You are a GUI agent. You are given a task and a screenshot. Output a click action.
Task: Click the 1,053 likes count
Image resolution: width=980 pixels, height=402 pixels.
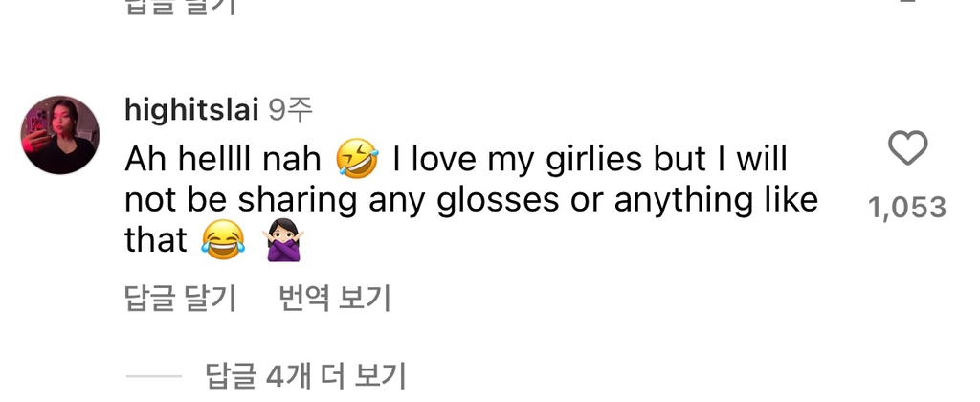tap(906, 207)
